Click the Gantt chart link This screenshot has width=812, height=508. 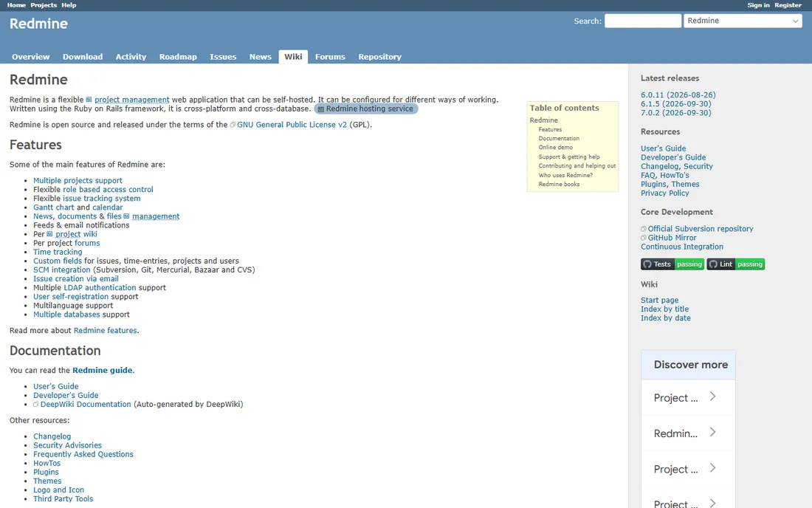tap(54, 207)
